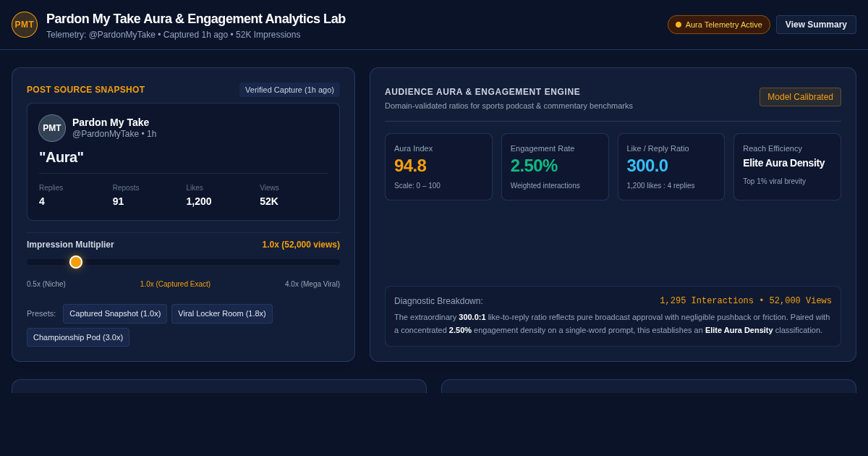Click the 0.5x (Niche) slider label

[x=46, y=284]
